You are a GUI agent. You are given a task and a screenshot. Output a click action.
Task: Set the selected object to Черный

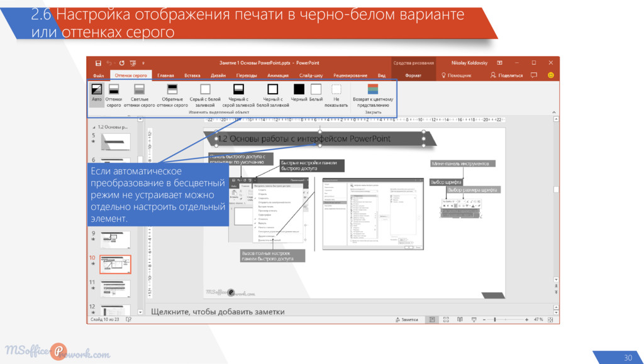[299, 93]
